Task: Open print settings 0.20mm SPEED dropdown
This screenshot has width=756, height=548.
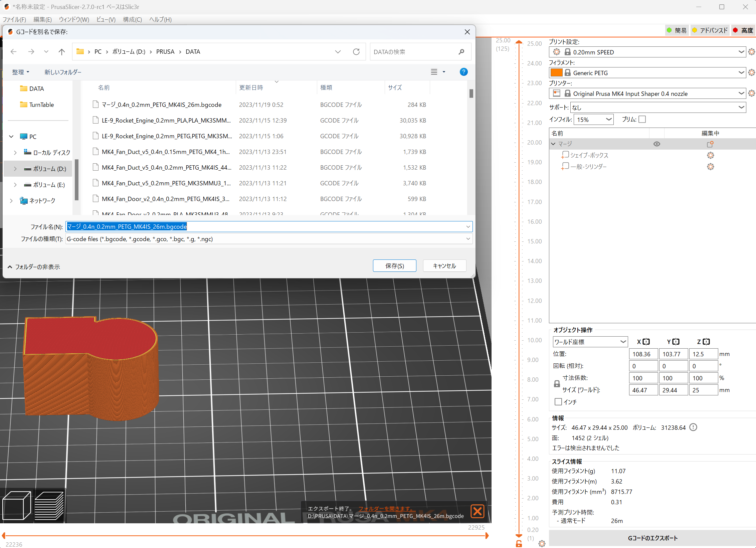Action: (647, 52)
